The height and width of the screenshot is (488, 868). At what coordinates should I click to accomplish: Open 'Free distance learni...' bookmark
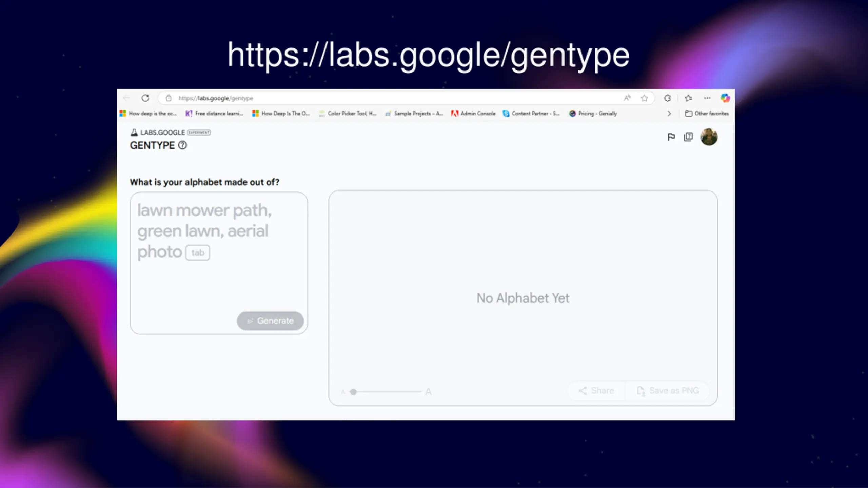click(x=214, y=114)
